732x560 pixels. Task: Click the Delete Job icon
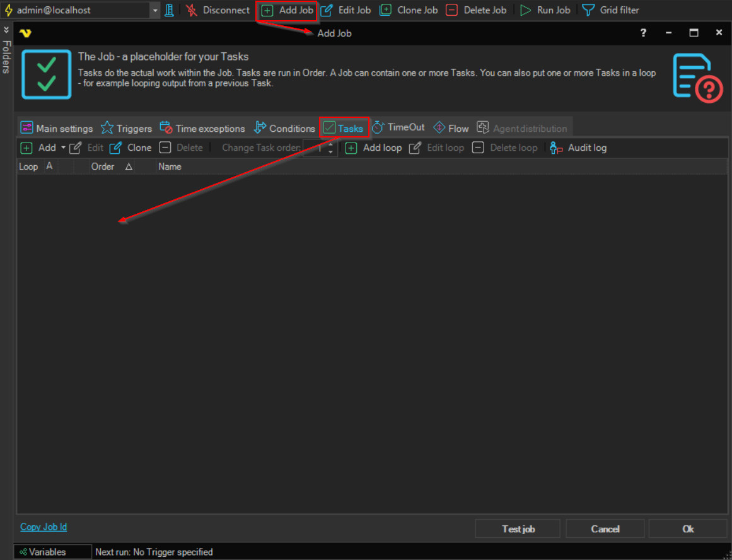[x=451, y=10]
